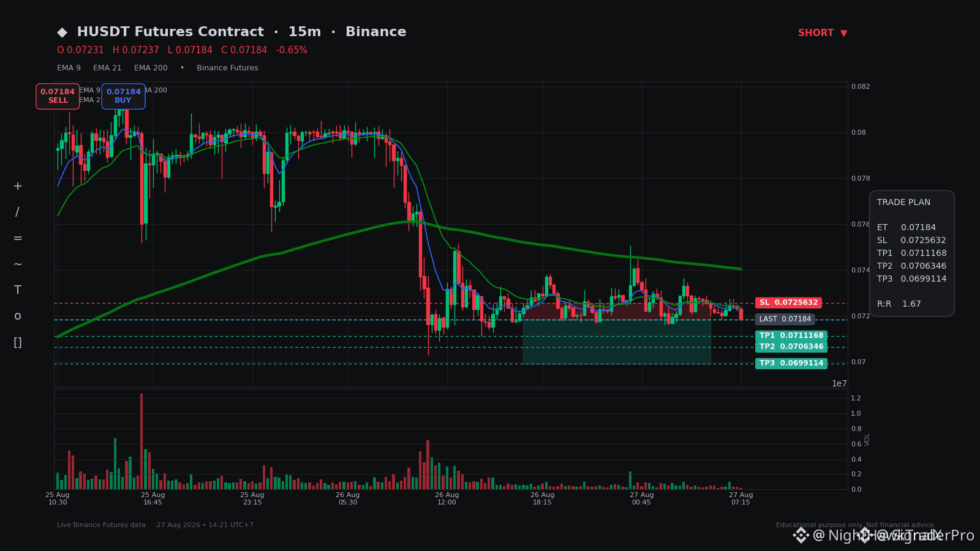
Task: Choose the circle shape tool in left toolbar
Action: click(18, 317)
